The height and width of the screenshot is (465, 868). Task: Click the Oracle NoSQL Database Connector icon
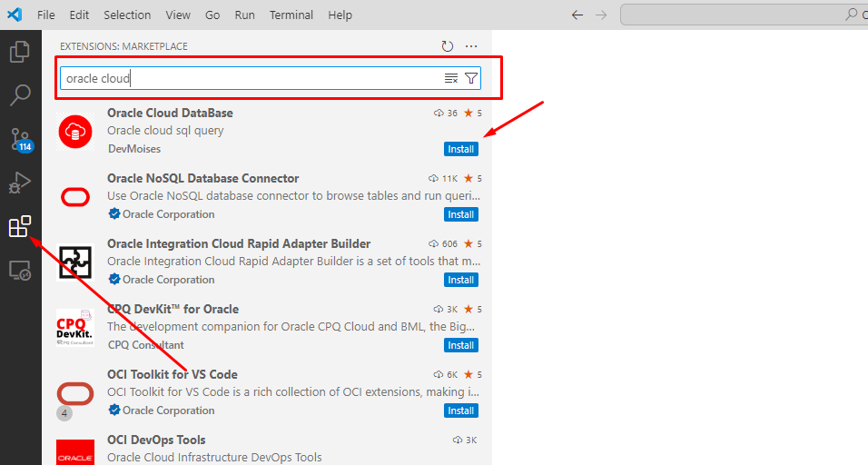(x=75, y=197)
